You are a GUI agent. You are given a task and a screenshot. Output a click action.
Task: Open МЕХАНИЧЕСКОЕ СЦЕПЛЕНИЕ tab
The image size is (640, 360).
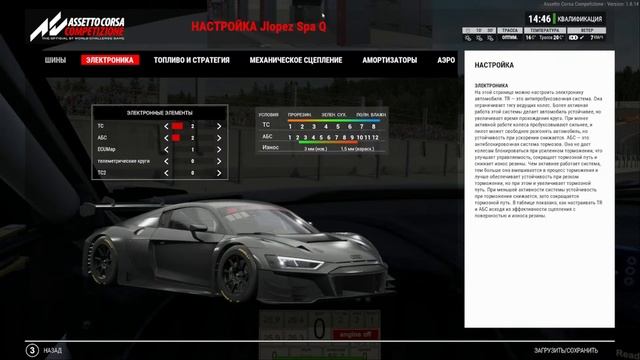click(x=296, y=60)
